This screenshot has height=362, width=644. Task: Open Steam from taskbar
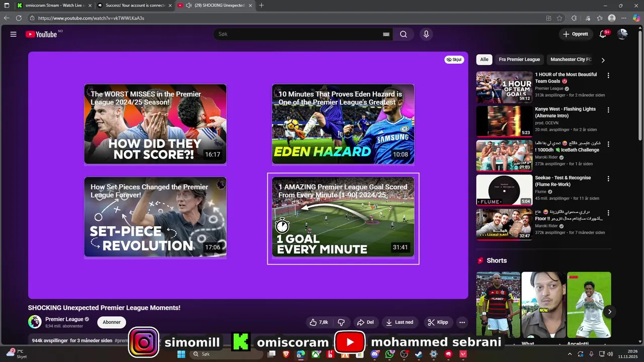click(419, 354)
